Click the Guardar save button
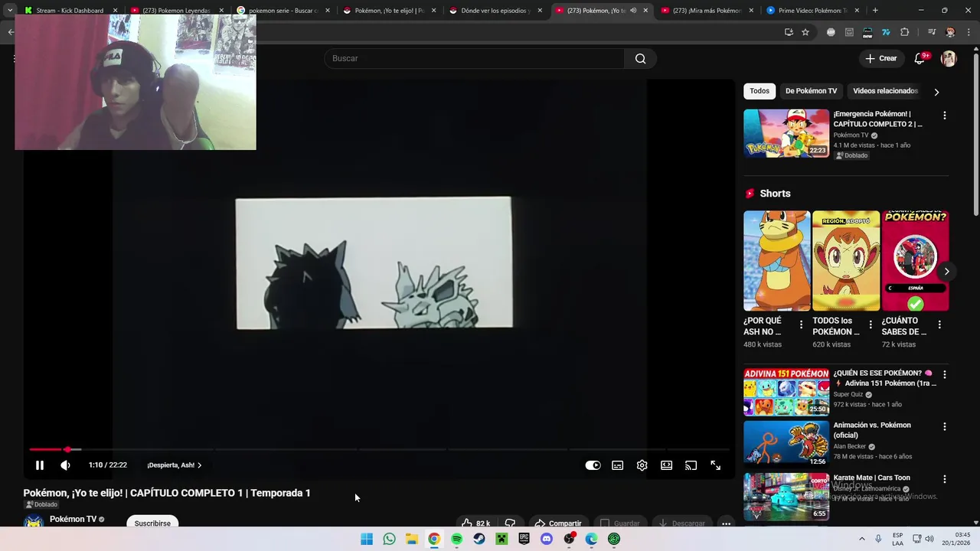 (620, 523)
